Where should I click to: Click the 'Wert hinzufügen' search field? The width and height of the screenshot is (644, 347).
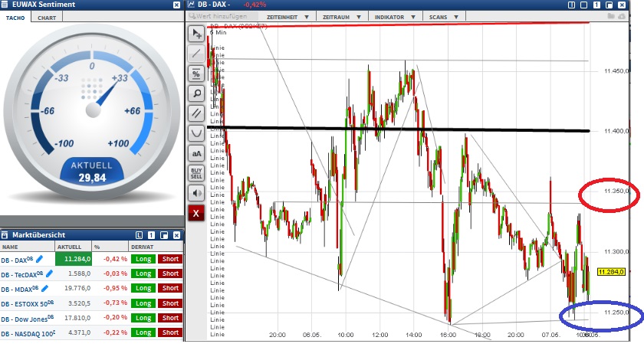[x=223, y=16]
